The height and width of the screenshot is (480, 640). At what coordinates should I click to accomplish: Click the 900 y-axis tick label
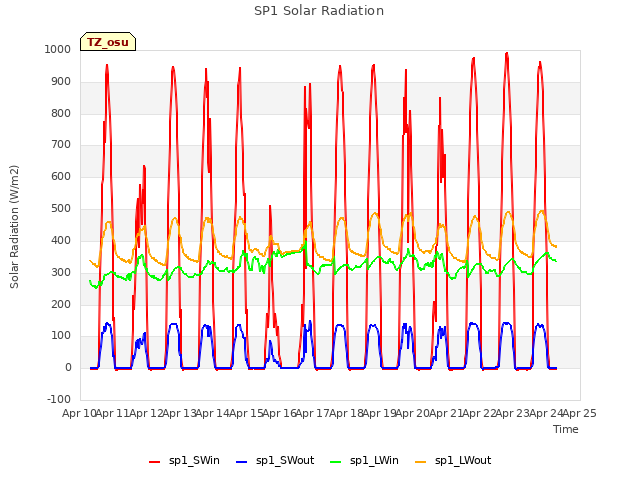(x=61, y=82)
